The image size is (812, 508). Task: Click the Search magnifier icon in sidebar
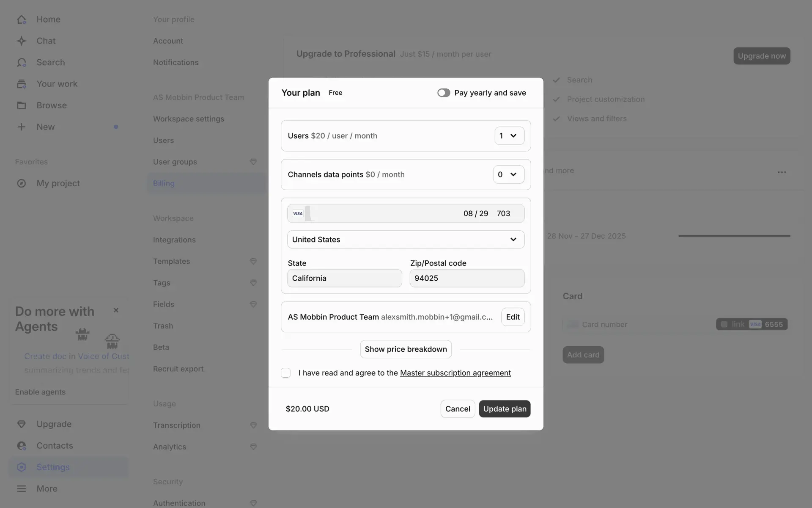click(22, 63)
